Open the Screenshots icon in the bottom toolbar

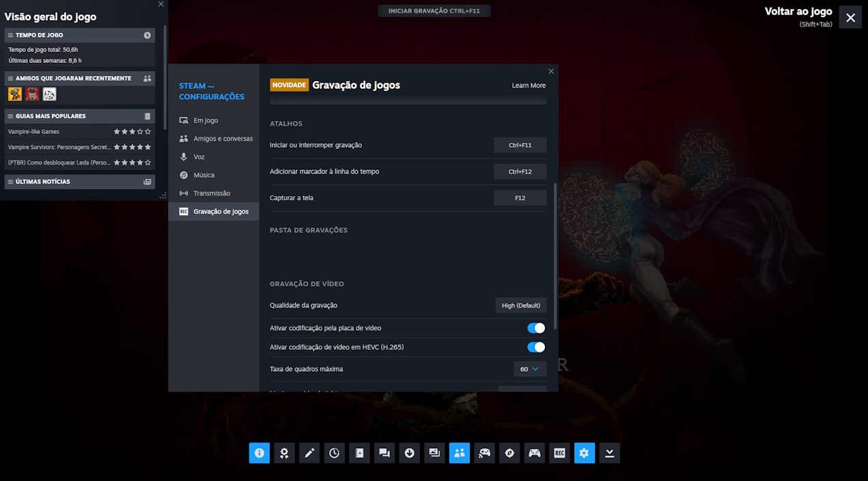click(434, 453)
